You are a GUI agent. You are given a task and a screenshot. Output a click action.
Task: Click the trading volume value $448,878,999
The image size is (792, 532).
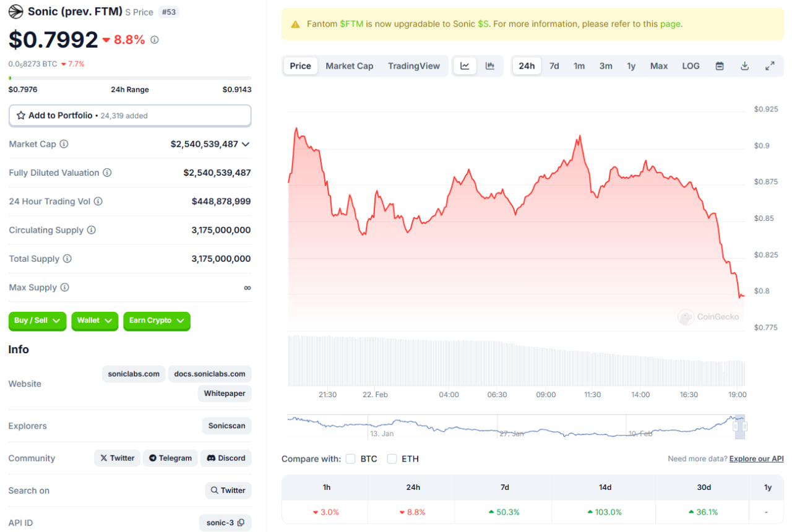click(x=222, y=201)
